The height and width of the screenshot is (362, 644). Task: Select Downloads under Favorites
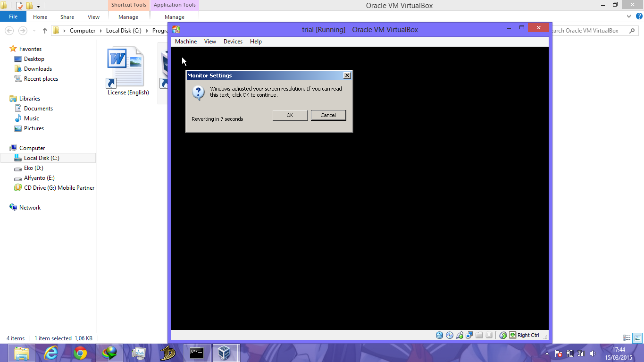38,69
